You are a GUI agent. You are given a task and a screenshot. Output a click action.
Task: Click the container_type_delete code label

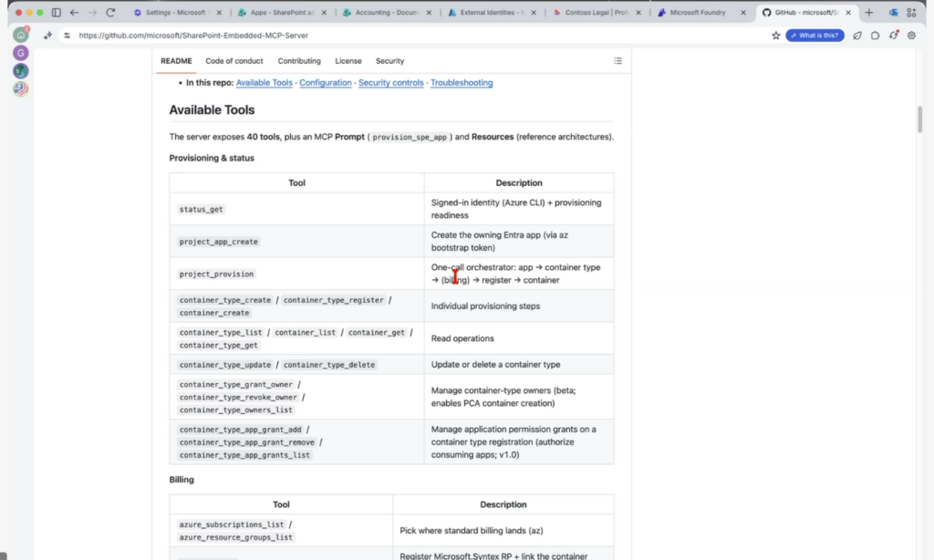click(x=328, y=365)
